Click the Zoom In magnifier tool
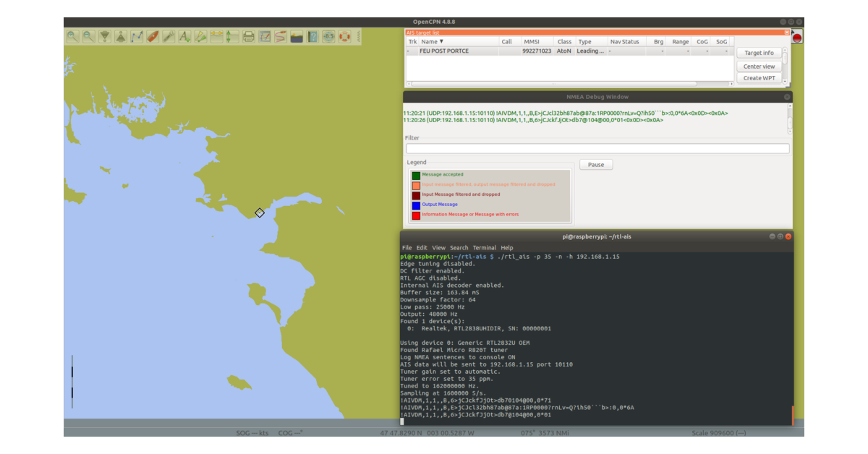The image size is (868, 454). click(x=72, y=36)
